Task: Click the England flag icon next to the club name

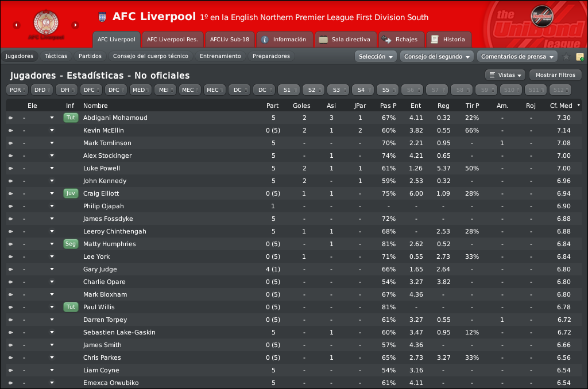Action: point(103,17)
